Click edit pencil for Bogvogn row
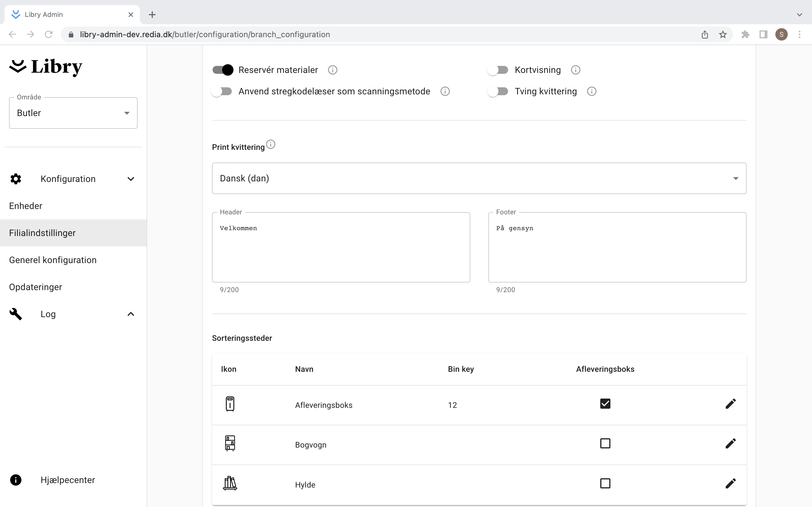 tap(730, 443)
